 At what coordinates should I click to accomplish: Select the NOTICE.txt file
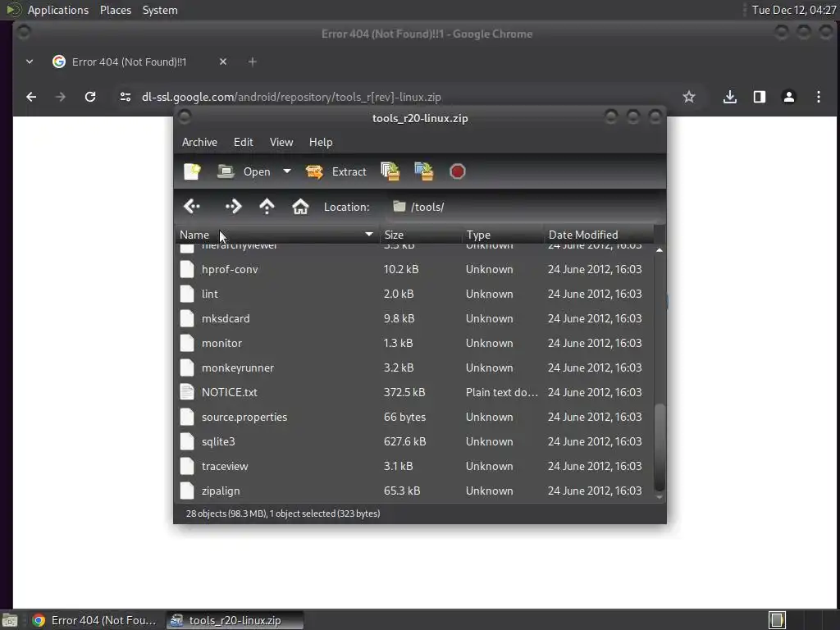point(413,392)
